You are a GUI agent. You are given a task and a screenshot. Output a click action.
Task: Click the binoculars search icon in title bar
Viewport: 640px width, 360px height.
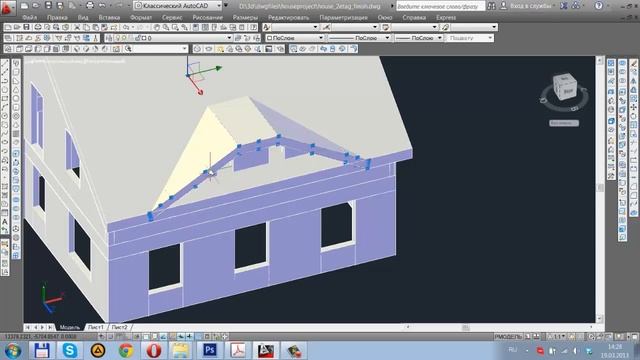[492, 6]
